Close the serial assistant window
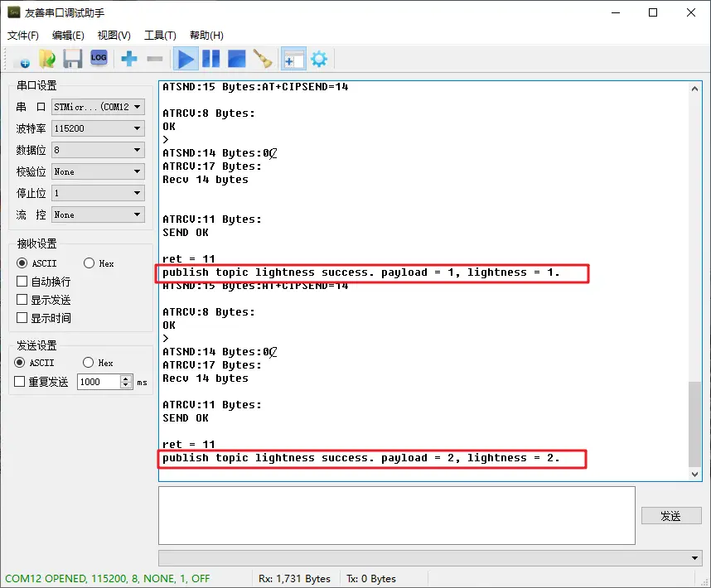Screen dimensions: 711x588 pos(690,12)
